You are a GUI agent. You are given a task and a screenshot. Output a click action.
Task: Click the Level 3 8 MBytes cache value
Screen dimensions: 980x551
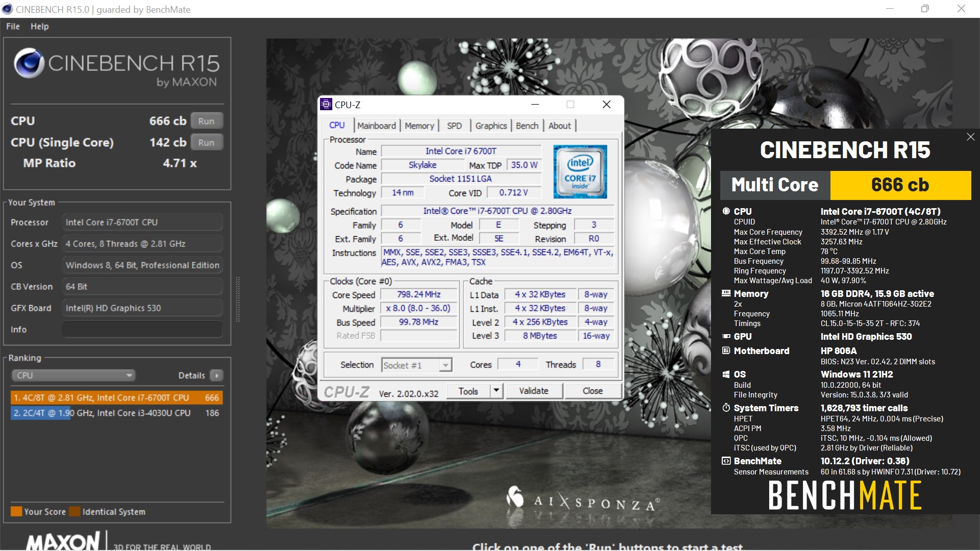pyautogui.click(x=540, y=336)
